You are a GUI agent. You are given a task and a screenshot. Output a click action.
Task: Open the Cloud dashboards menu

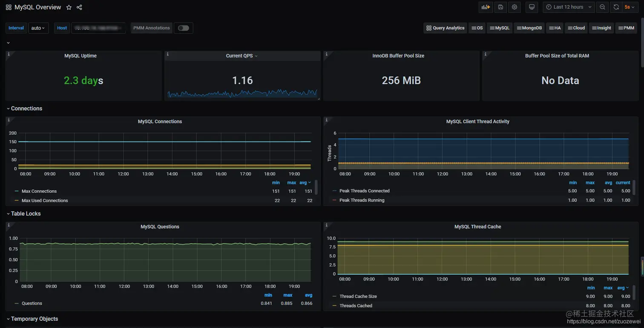tap(576, 28)
